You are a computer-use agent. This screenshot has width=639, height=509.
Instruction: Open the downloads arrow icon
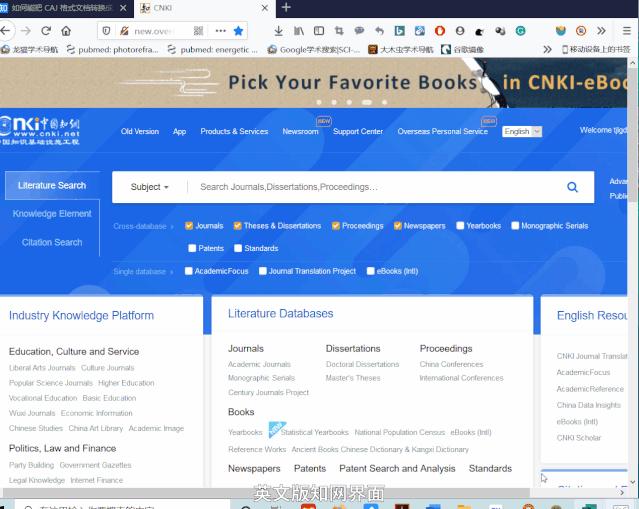[x=279, y=31]
